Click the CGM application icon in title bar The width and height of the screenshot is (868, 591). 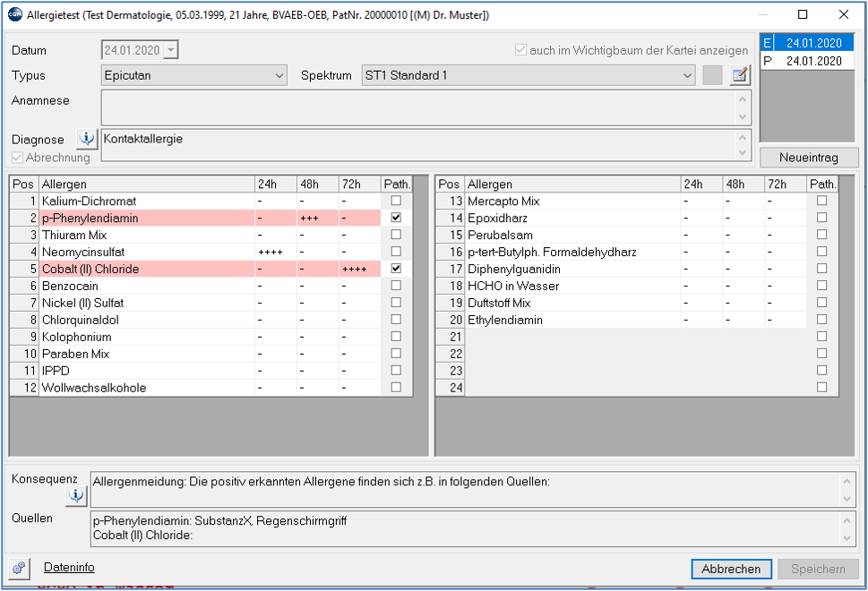click(x=15, y=15)
